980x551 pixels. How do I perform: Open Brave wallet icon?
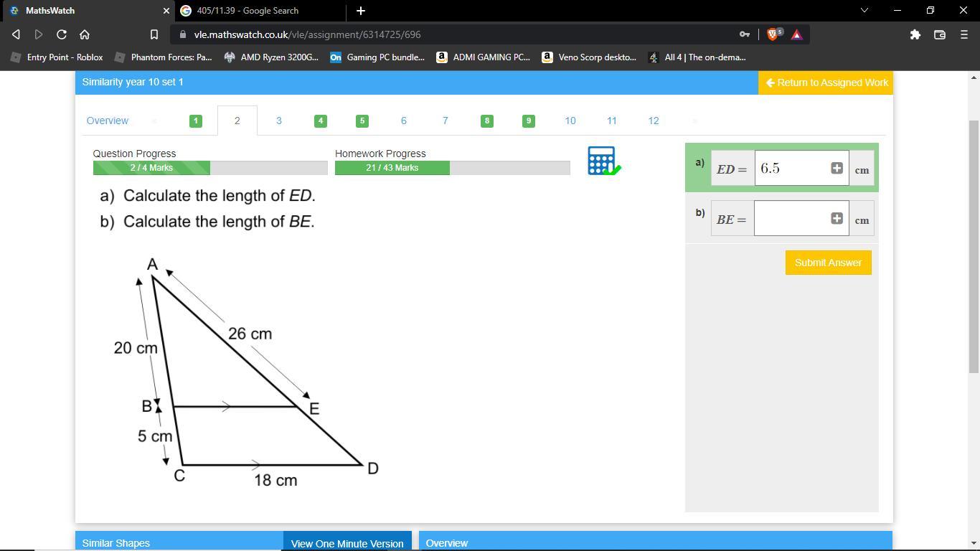(940, 34)
